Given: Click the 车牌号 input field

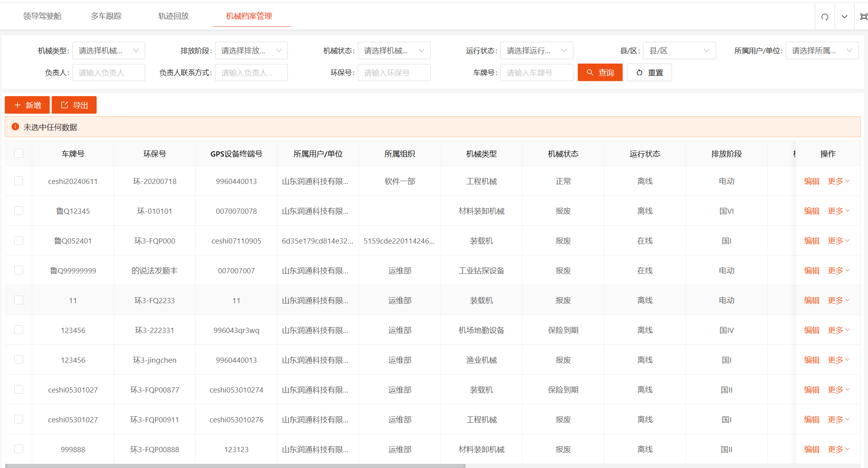Looking at the screenshot, I should click(x=536, y=73).
